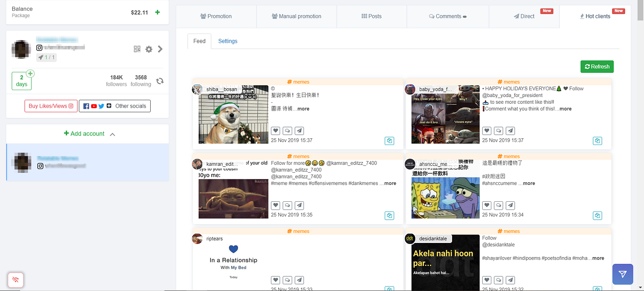Image resolution: width=644 pixels, height=291 pixels.
Task: Copy the ahsnccu_me... post
Action: (597, 216)
